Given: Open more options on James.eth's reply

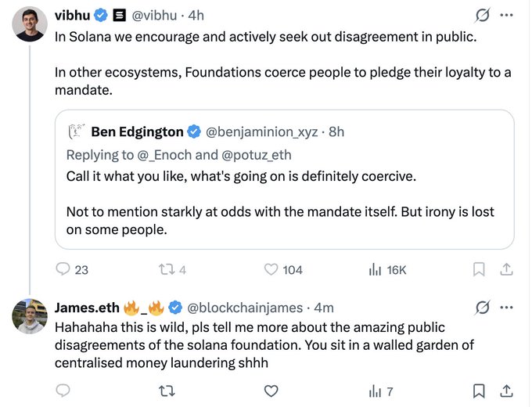Looking at the screenshot, I should 507,306.
